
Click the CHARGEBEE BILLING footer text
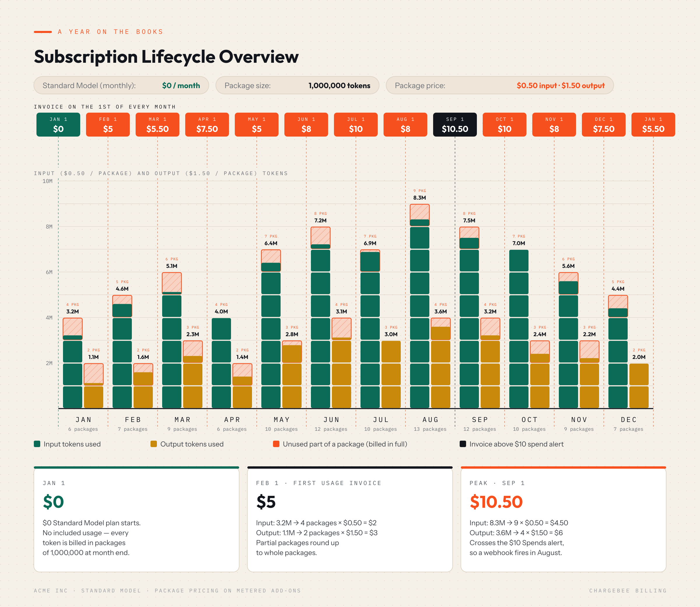click(628, 591)
